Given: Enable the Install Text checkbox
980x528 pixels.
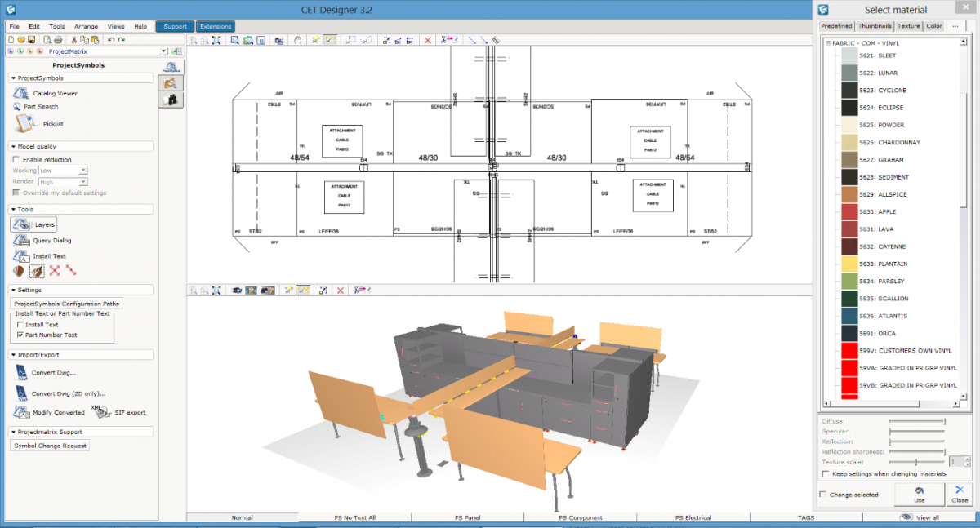Looking at the screenshot, I should click(20, 325).
